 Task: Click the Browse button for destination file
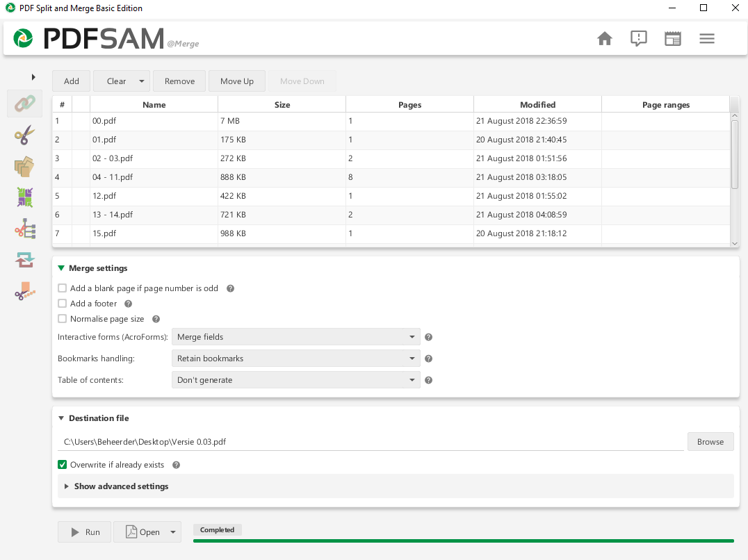(x=710, y=441)
